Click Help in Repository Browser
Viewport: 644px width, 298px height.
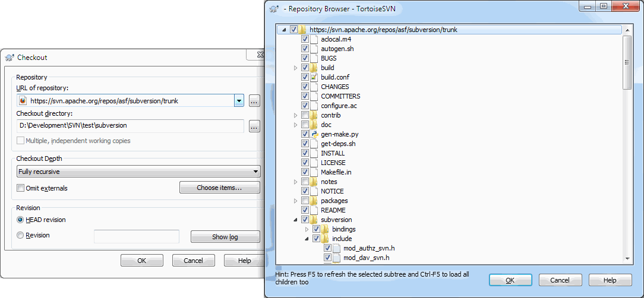[x=610, y=280]
